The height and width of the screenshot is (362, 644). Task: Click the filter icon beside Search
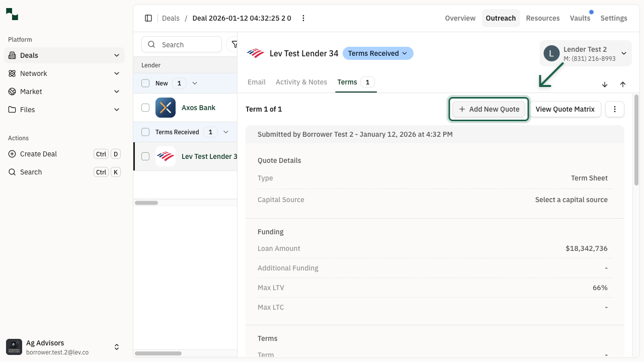coord(233,44)
